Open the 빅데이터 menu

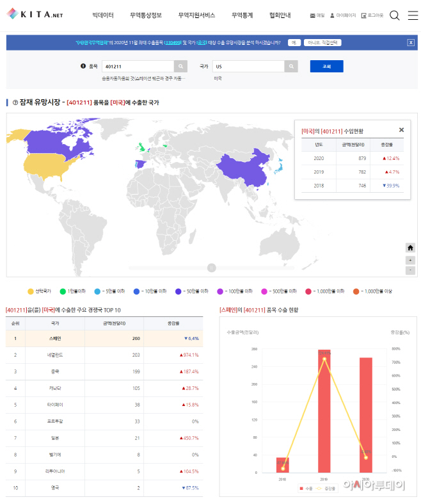click(x=103, y=15)
